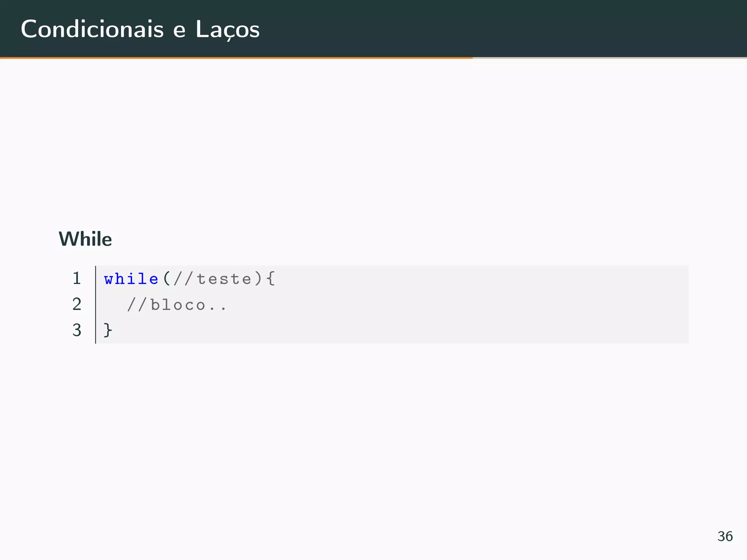
Task: Click the slide page number 36
Action: [x=725, y=536]
